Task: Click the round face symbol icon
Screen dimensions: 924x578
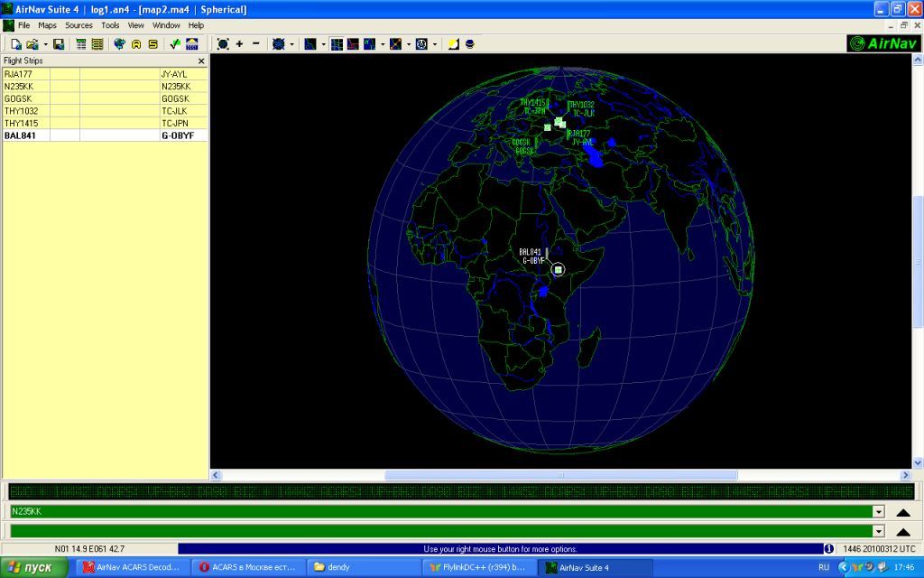Action: coord(421,44)
